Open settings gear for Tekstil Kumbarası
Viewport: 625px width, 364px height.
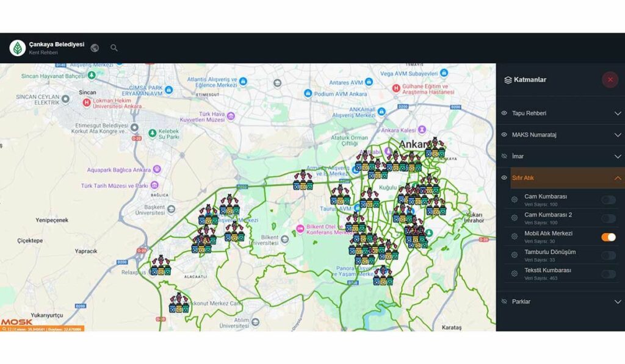click(514, 274)
